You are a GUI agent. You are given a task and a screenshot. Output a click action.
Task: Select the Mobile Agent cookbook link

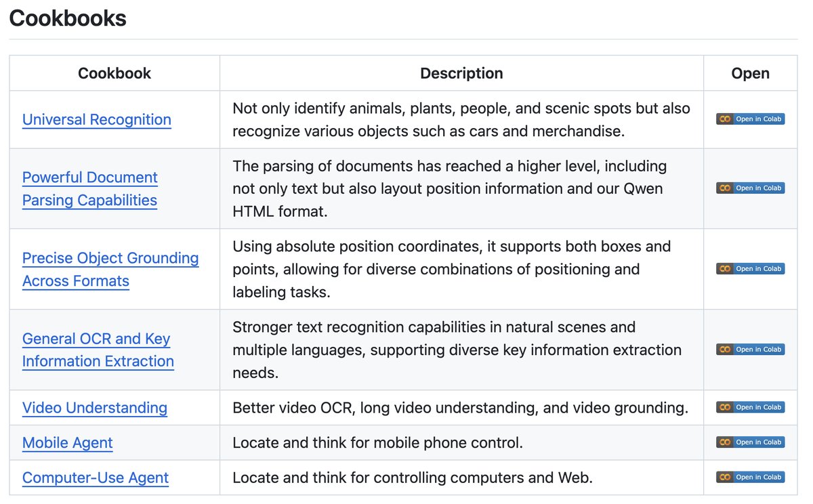(x=68, y=443)
